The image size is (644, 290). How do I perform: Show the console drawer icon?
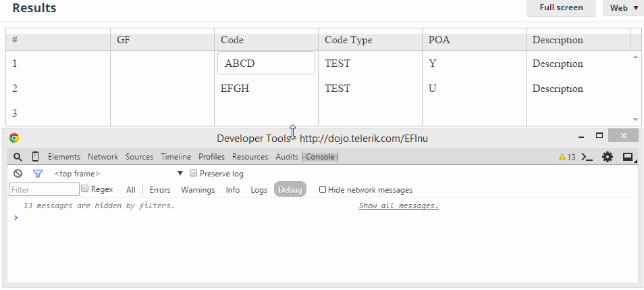point(587,157)
